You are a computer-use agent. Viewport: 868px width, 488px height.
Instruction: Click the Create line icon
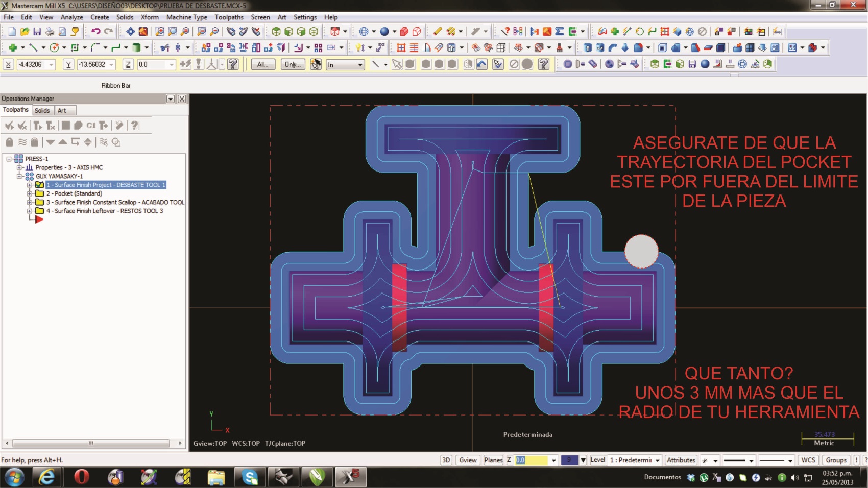tap(34, 47)
